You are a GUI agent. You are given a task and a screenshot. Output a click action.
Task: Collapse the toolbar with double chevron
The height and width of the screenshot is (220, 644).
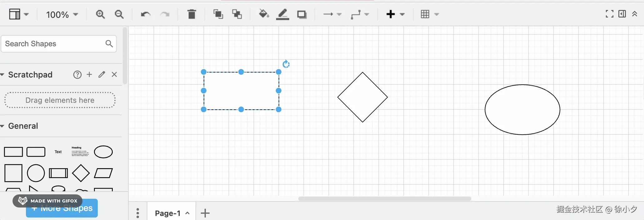(x=635, y=14)
